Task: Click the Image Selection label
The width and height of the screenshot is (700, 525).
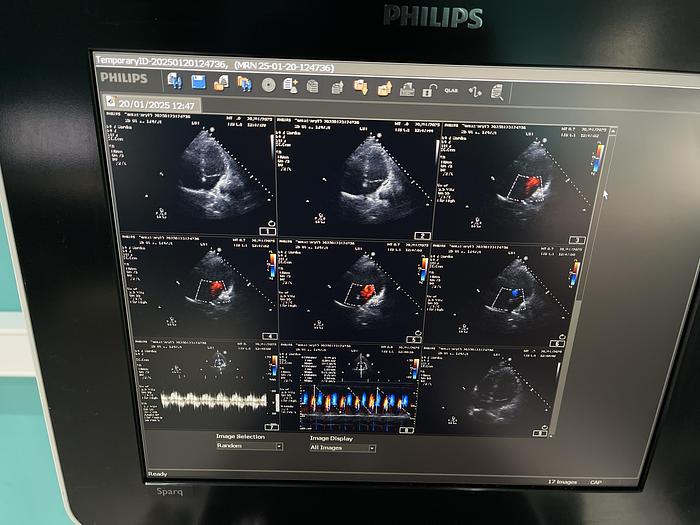Action: click(240, 436)
